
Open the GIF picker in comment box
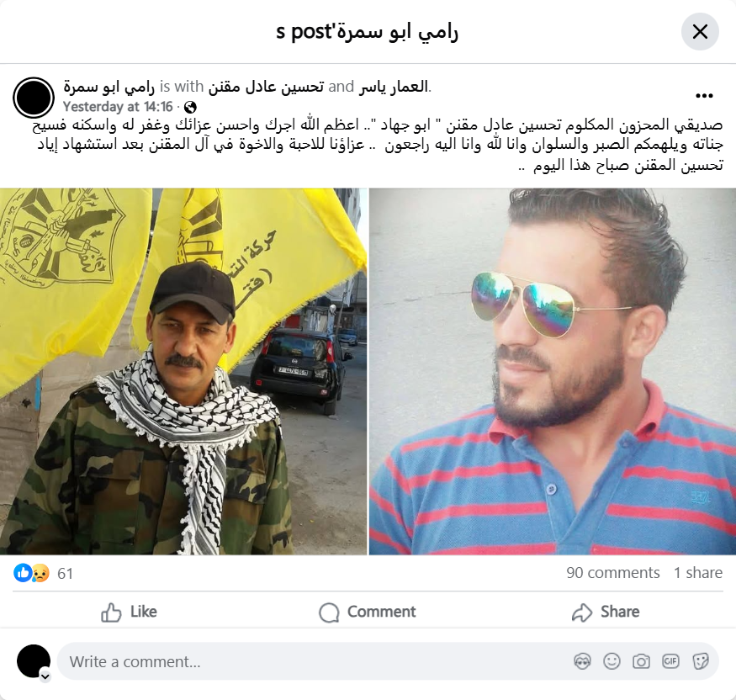[x=670, y=661]
